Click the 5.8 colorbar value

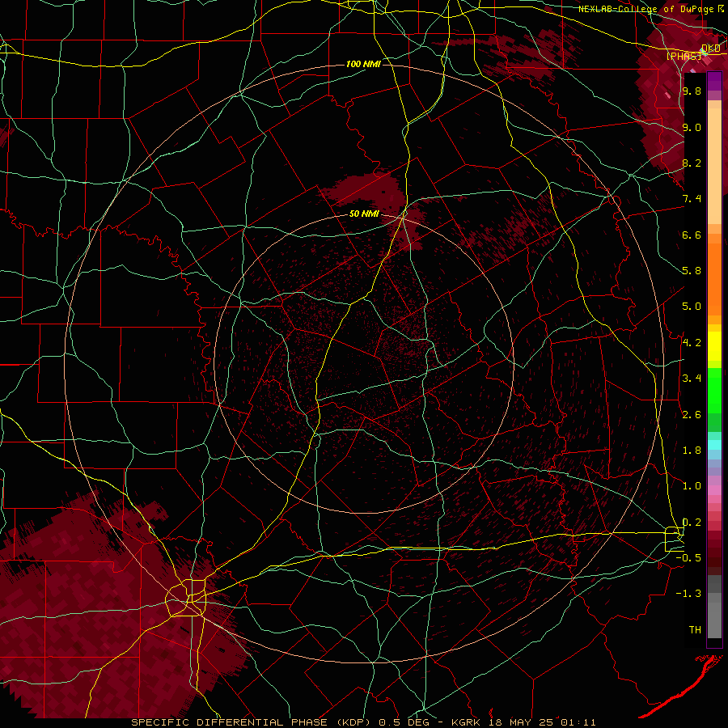pyautogui.click(x=692, y=271)
